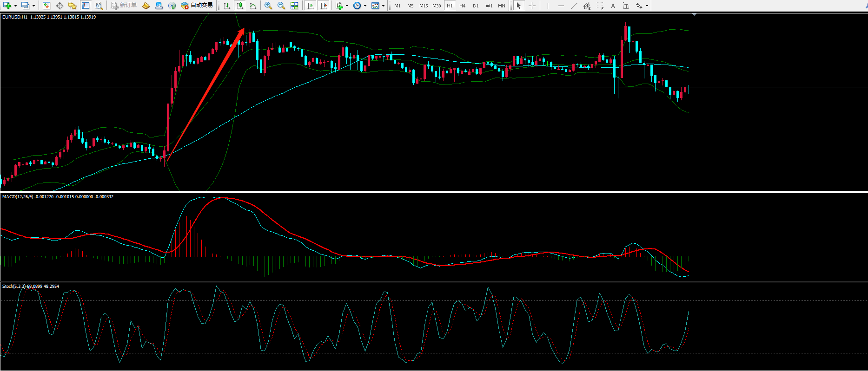
Task: Toggle the 自动交易 auto trading button
Action: click(x=197, y=6)
